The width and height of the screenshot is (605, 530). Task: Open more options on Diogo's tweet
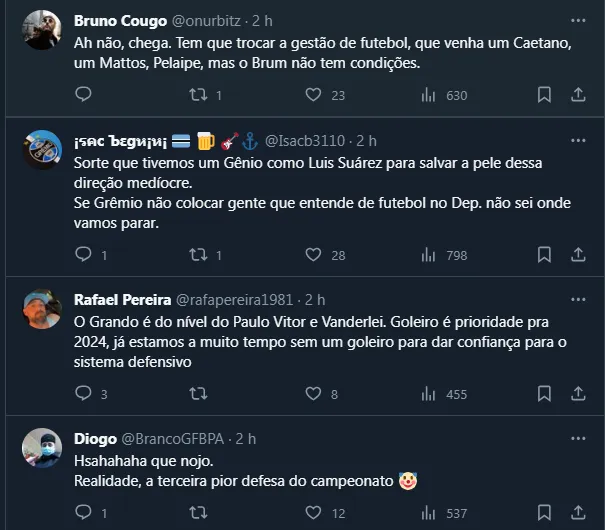point(578,439)
